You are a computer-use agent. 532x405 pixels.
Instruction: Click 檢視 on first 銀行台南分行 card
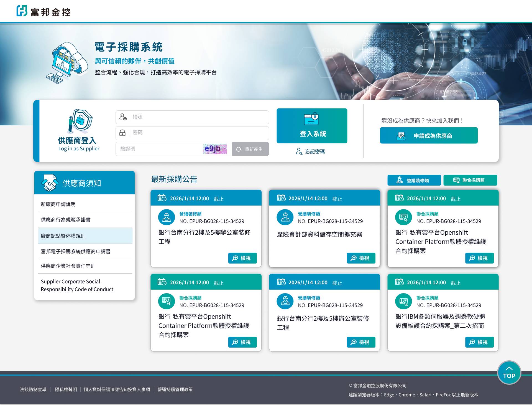[x=242, y=258]
